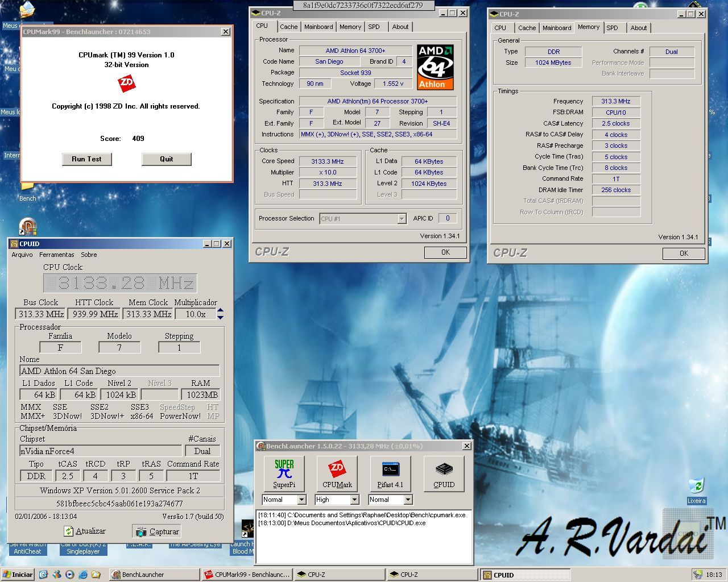Open the Bench folder on desktop
The width and height of the screenshot is (728, 582).
[27, 192]
